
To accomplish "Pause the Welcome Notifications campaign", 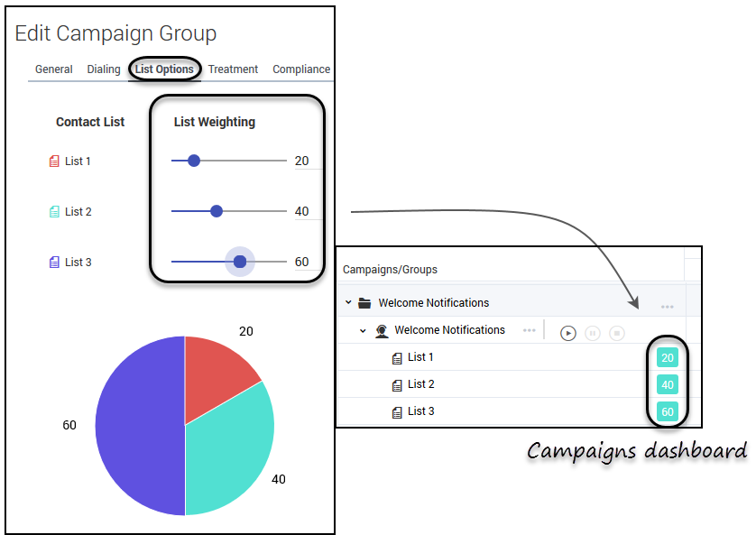I will click(592, 333).
